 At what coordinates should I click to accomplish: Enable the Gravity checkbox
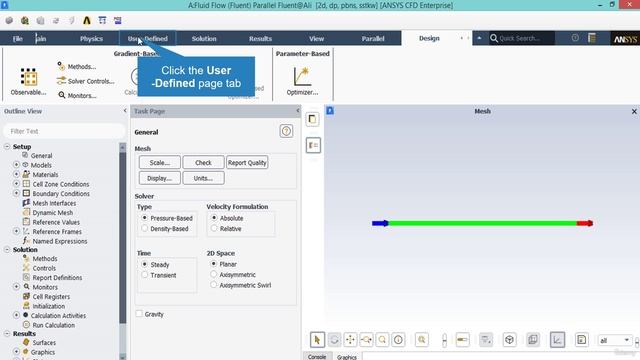[140, 314]
